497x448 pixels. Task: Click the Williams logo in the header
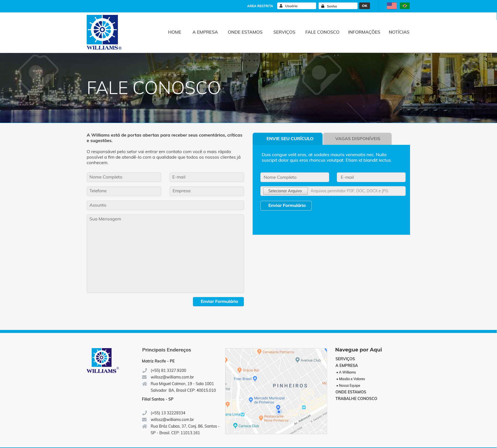click(x=104, y=32)
